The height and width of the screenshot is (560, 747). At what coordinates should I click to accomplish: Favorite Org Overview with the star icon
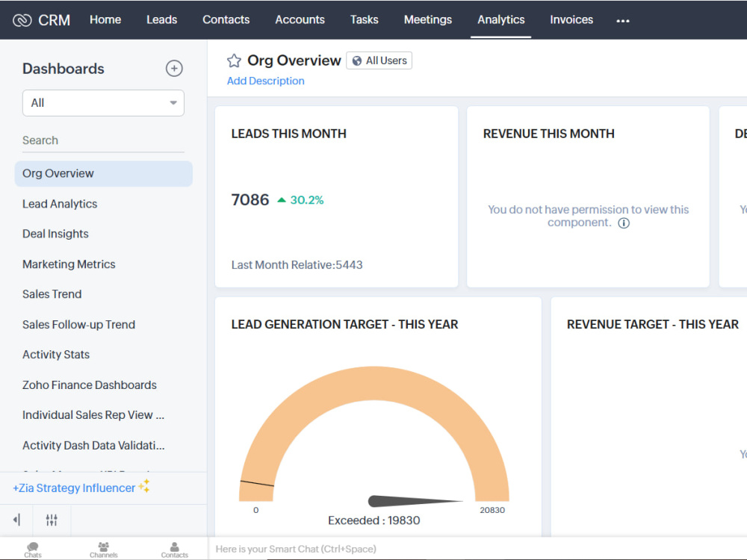click(x=234, y=61)
